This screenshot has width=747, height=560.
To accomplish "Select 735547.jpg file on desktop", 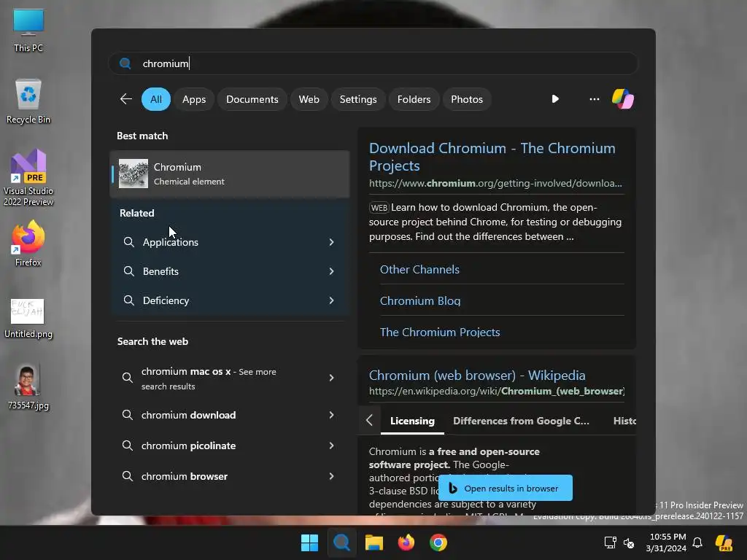I will click(x=28, y=387).
